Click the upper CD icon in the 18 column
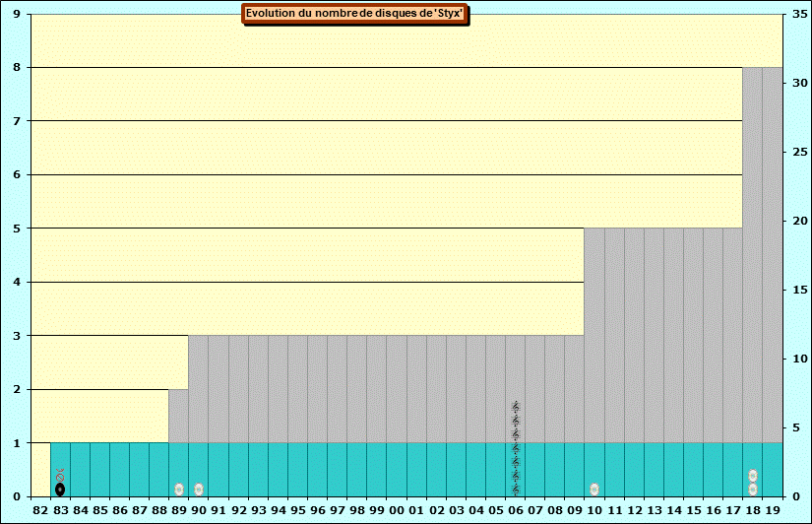The image size is (812, 524). 753,476
